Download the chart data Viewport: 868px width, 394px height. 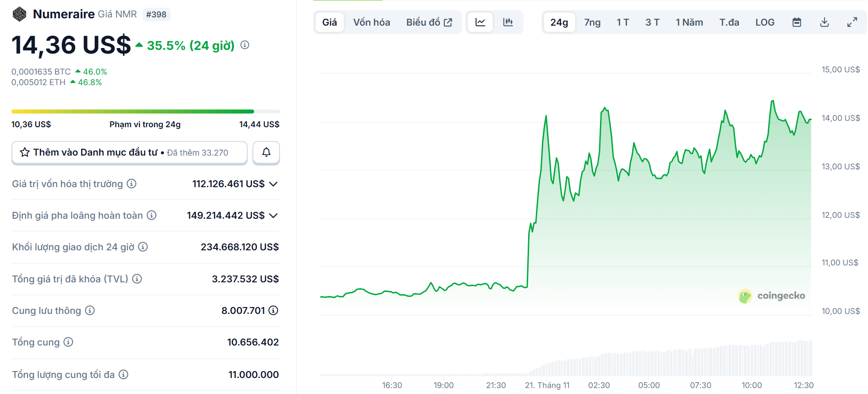(x=824, y=22)
